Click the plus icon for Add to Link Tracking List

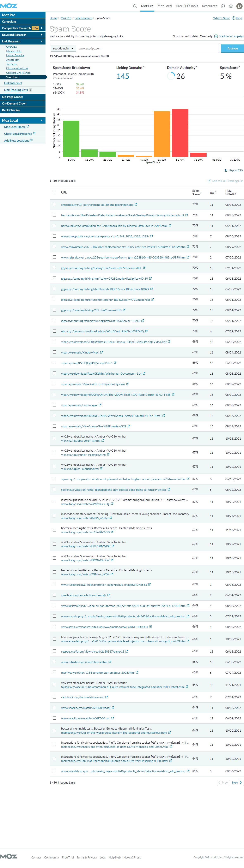pyautogui.click(x=209, y=181)
